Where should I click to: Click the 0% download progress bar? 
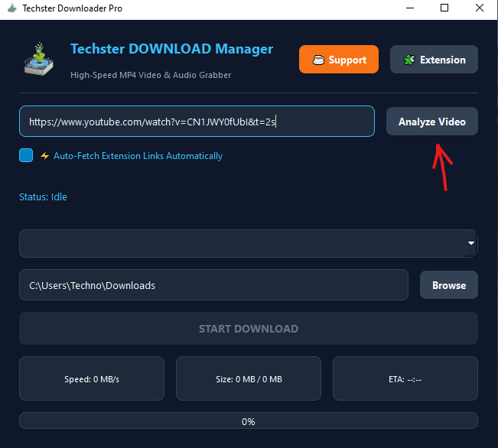[249, 421]
